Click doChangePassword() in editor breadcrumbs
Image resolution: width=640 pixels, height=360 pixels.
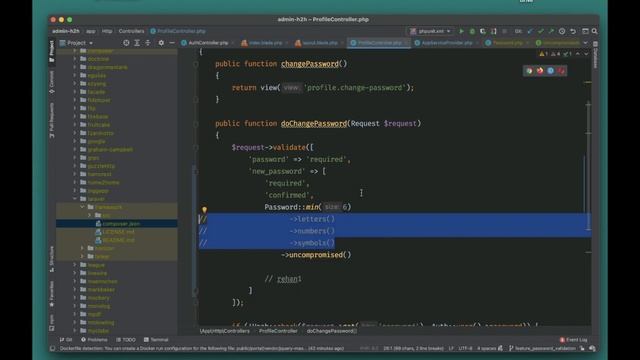(331, 331)
